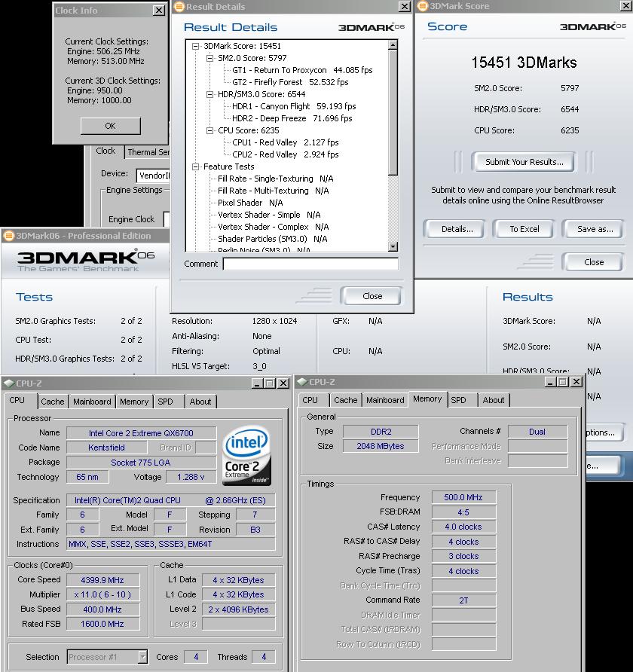Select CPU1 - Red Valley row

pyautogui.click(x=286, y=142)
